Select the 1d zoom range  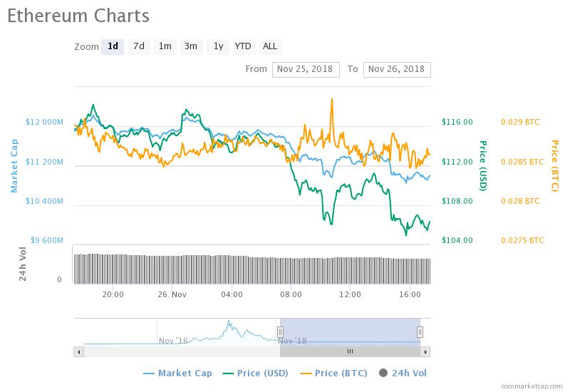(x=113, y=46)
